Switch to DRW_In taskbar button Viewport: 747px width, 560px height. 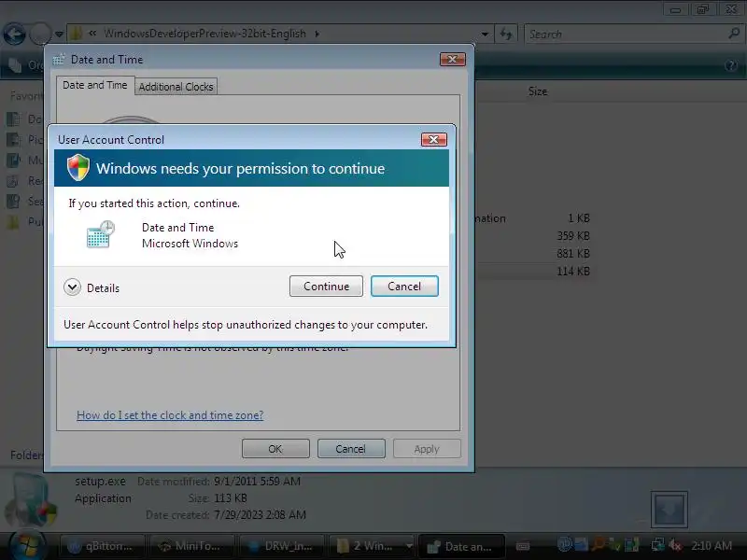point(281,546)
